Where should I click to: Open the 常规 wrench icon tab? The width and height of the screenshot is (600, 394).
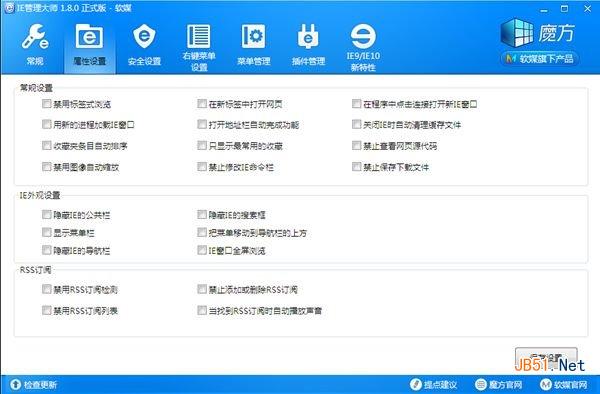(35, 45)
